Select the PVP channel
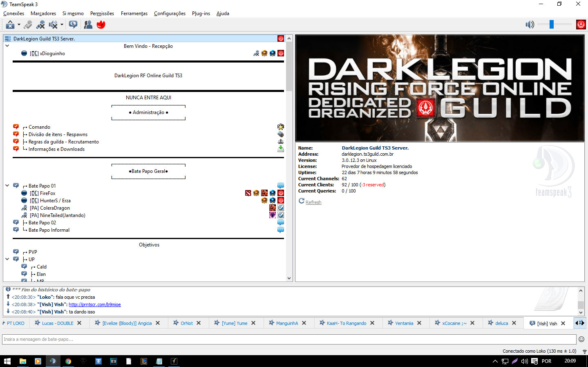588x367 pixels. tap(33, 252)
